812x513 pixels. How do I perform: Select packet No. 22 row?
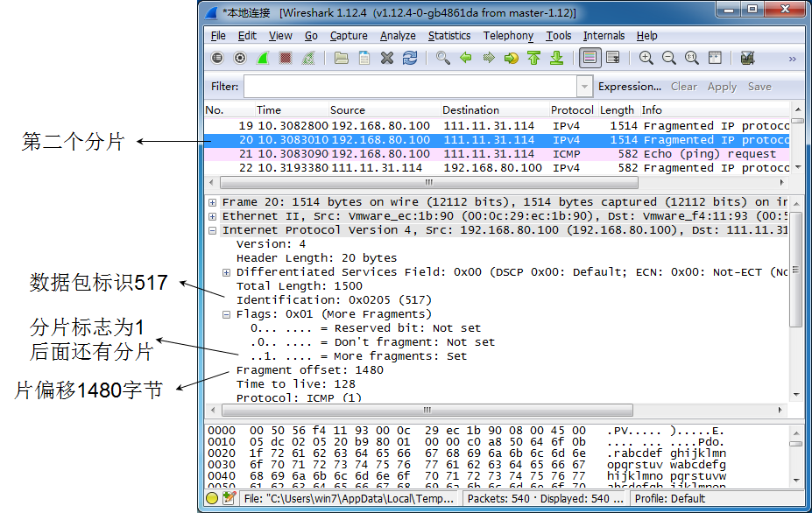coord(498,168)
